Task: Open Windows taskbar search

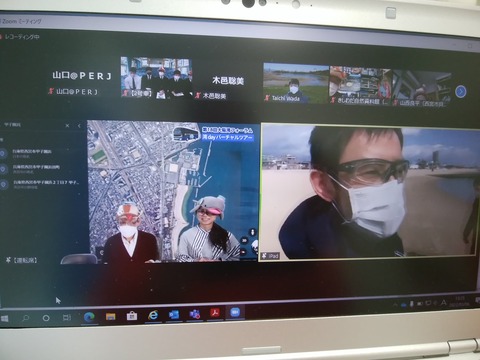Action: [25, 318]
